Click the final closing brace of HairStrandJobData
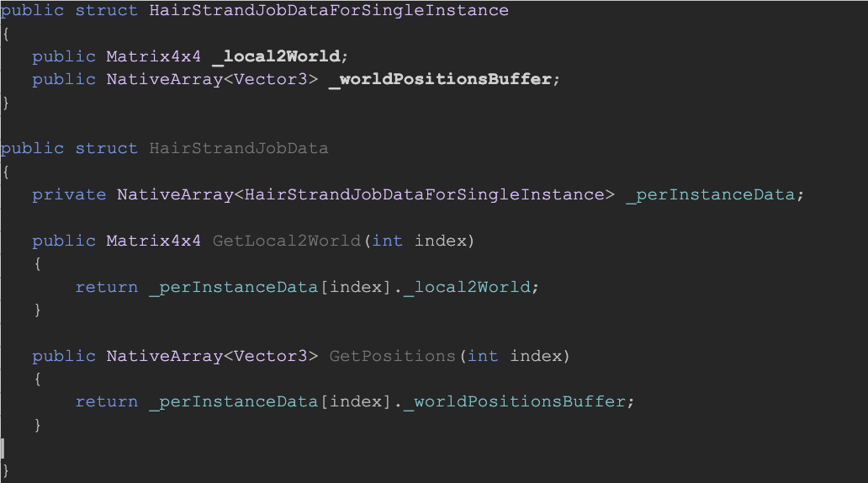 pos(6,469)
